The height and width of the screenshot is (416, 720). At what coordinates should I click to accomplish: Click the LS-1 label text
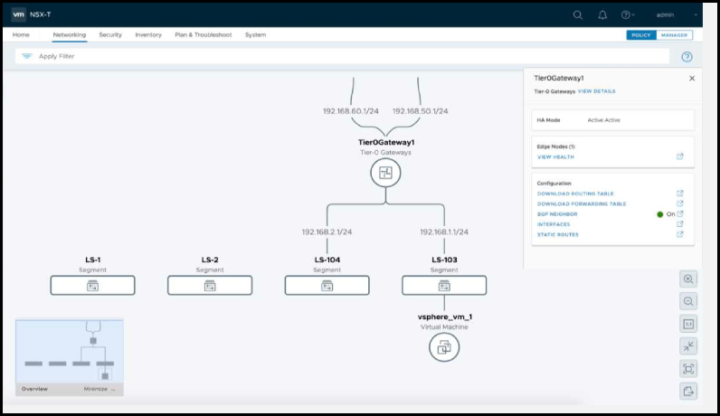(x=93, y=260)
